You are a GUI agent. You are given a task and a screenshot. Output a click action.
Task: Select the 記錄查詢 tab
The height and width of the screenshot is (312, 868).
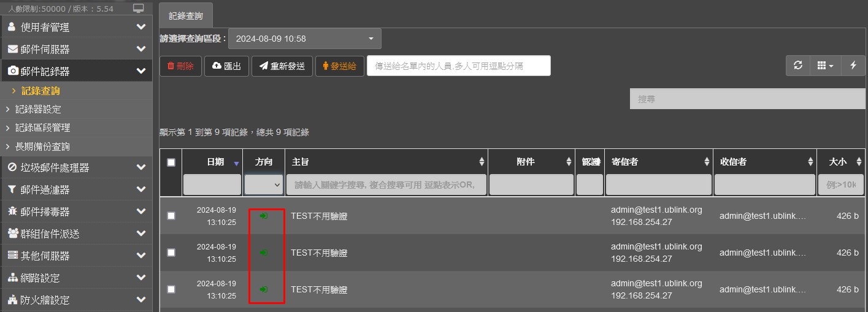(185, 15)
